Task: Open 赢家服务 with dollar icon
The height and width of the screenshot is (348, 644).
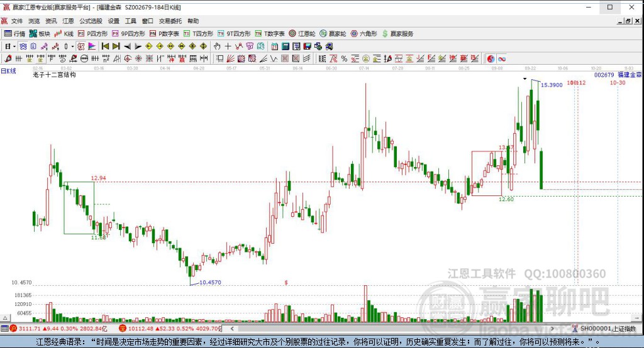Action: (397, 34)
